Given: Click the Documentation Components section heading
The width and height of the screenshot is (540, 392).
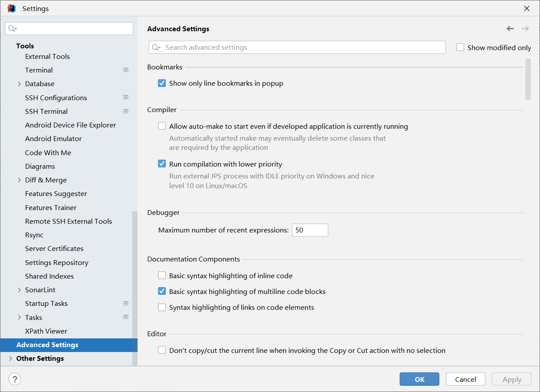Looking at the screenshot, I should (193, 259).
